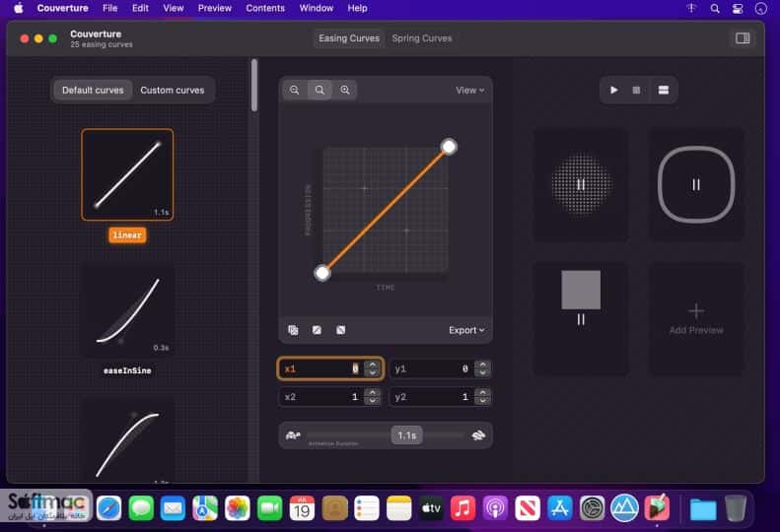Open the Help menu

tap(357, 9)
